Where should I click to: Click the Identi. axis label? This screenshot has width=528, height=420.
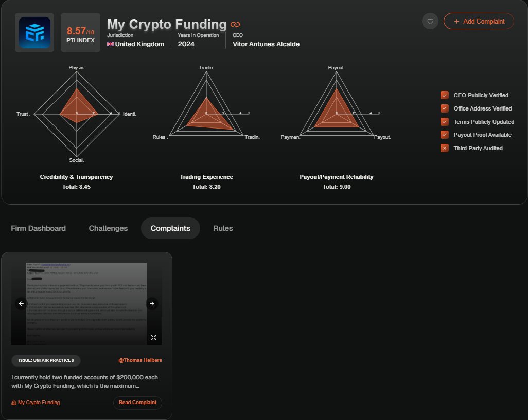[x=129, y=114]
